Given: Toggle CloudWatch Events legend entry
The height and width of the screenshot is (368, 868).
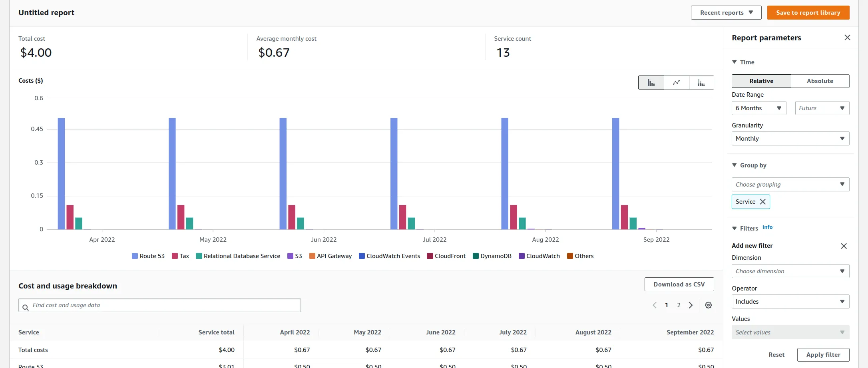Looking at the screenshot, I should click(389, 256).
